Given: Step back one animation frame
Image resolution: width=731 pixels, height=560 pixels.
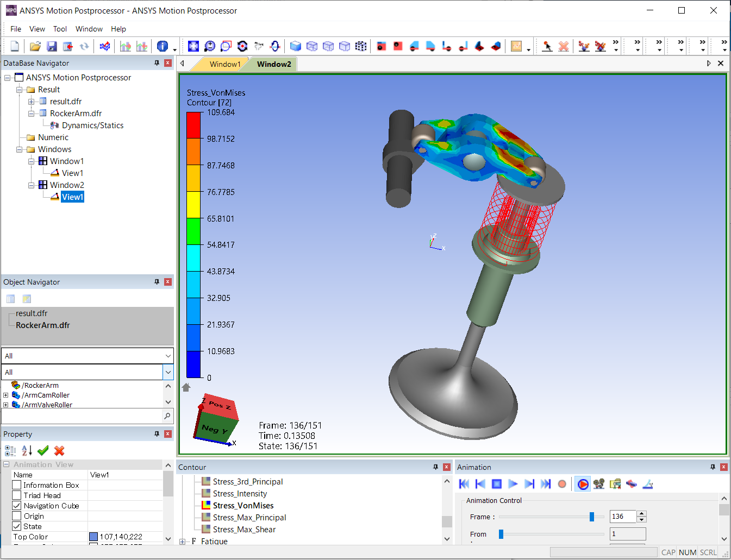Looking at the screenshot, I should tap(480, 483).
